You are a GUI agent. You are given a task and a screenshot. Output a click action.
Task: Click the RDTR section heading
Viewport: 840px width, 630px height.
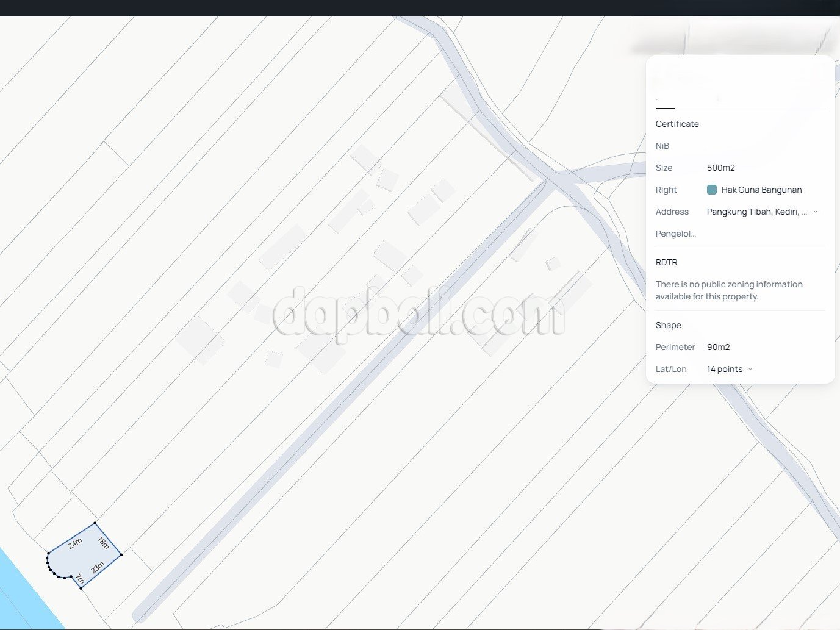click(x=666, y=262)
